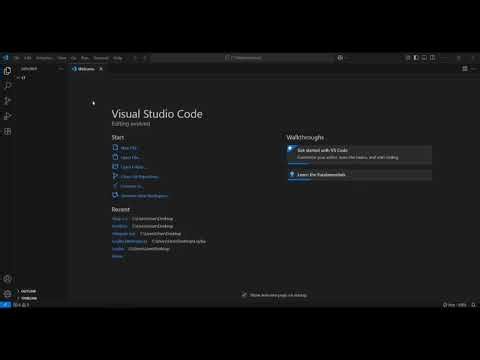Viewport: 480px width, 360px height.
Task: Open the Source Control view
Action: coord(7,101)
